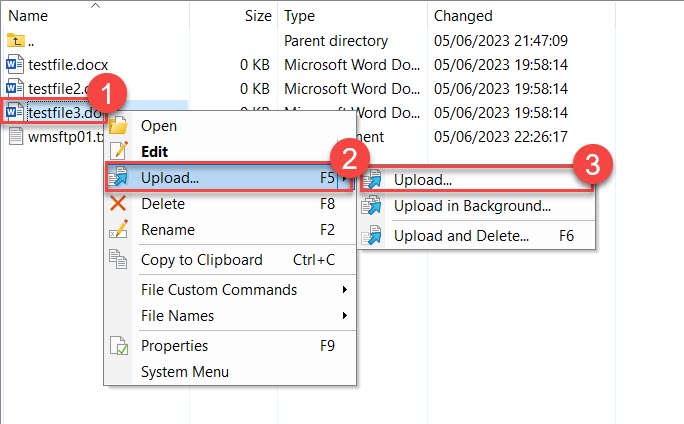Click the Open folder icon in context menu
The image size is (684, 424).
click(118, 127)
